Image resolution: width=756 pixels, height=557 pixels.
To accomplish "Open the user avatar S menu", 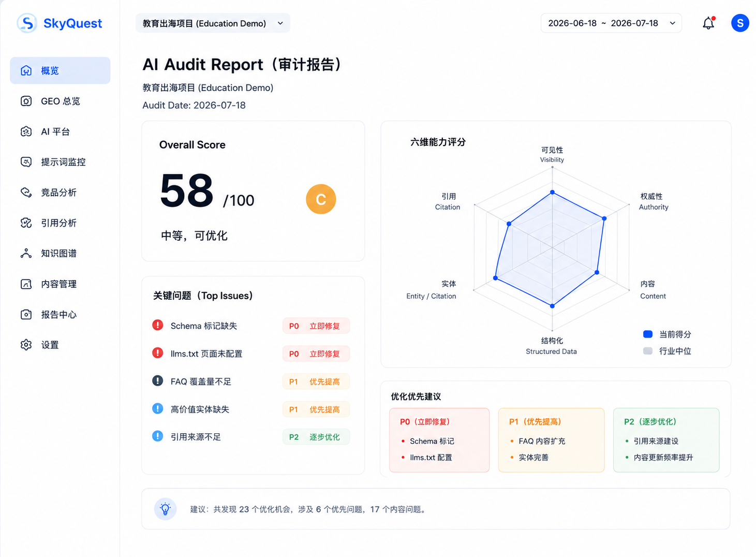I will (x=740, y=23).
